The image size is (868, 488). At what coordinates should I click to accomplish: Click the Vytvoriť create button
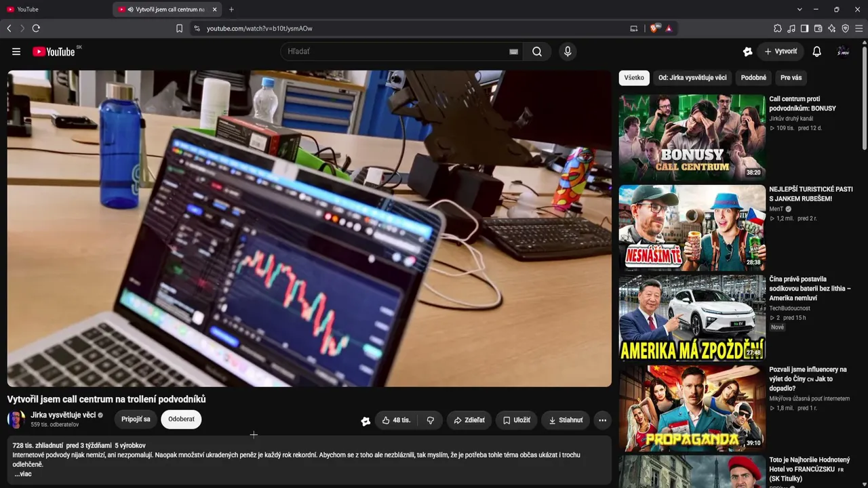[x=781, y=52]
